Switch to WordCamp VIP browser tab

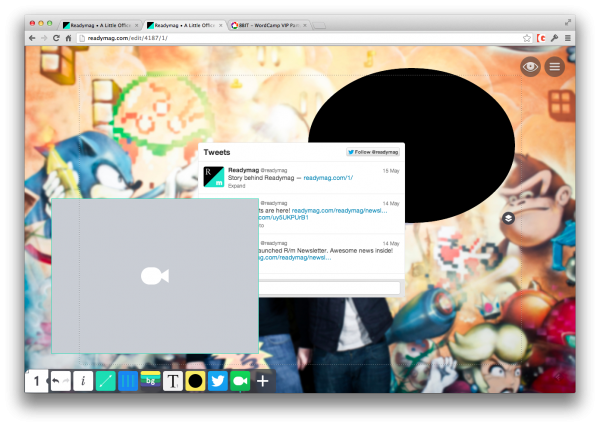(x=269, y=25)
